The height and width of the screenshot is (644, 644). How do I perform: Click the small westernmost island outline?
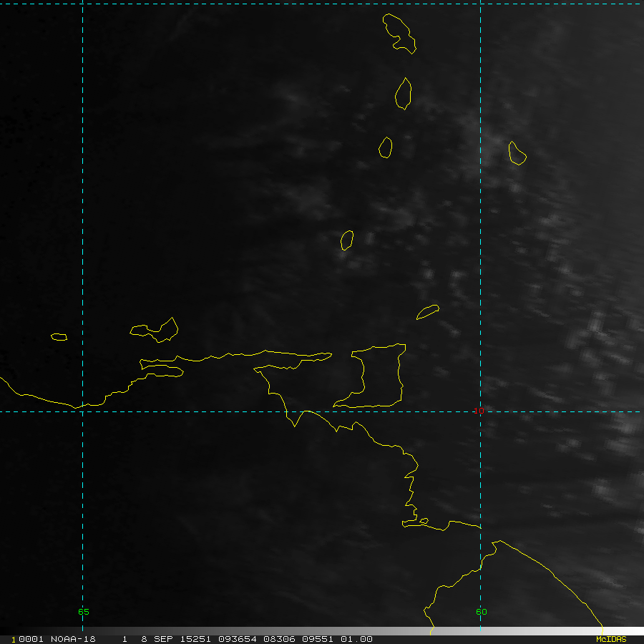(59, 336)
